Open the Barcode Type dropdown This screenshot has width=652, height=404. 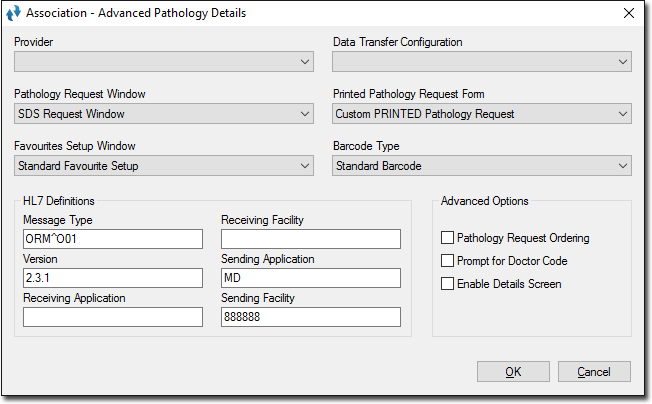pos(482,166)
